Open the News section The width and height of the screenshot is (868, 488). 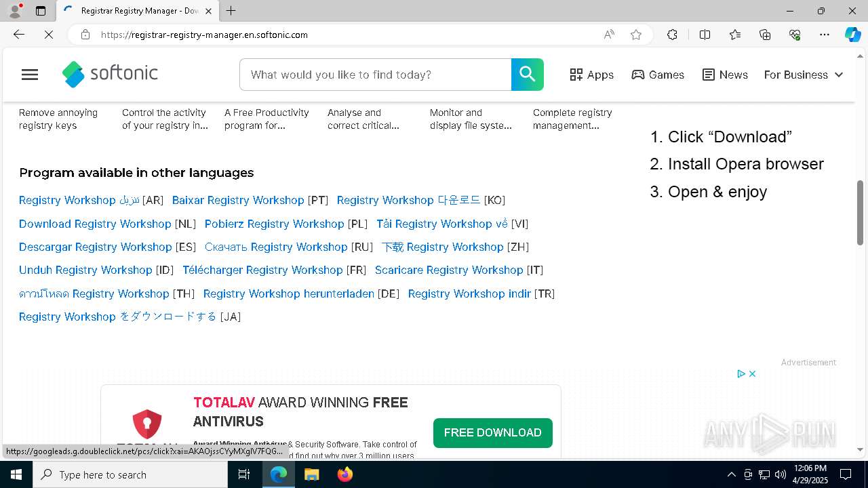[x=725, y=75]
